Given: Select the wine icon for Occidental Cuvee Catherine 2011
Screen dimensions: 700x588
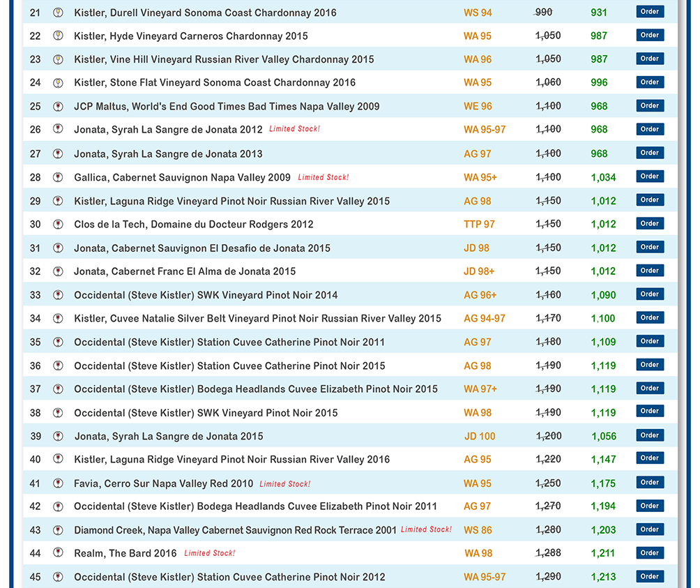Looking at the screenshot, I should tap(58, 342).
